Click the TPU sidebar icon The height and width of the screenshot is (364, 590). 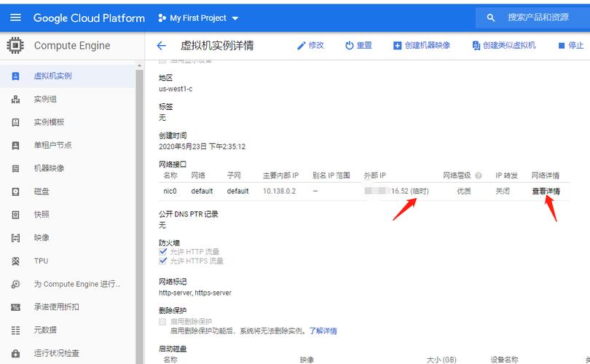pyautogui.click(x=15, y=261)
